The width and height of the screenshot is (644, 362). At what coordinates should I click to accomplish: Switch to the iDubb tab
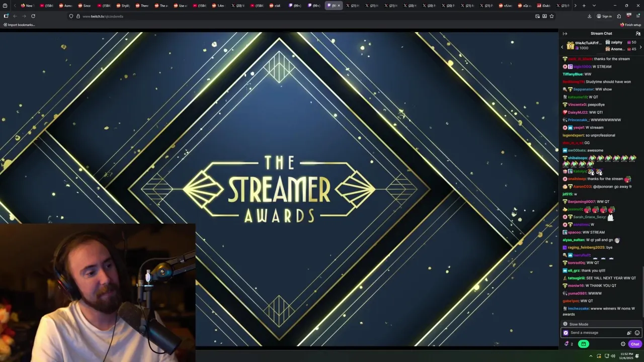click(x=544, y=6)
